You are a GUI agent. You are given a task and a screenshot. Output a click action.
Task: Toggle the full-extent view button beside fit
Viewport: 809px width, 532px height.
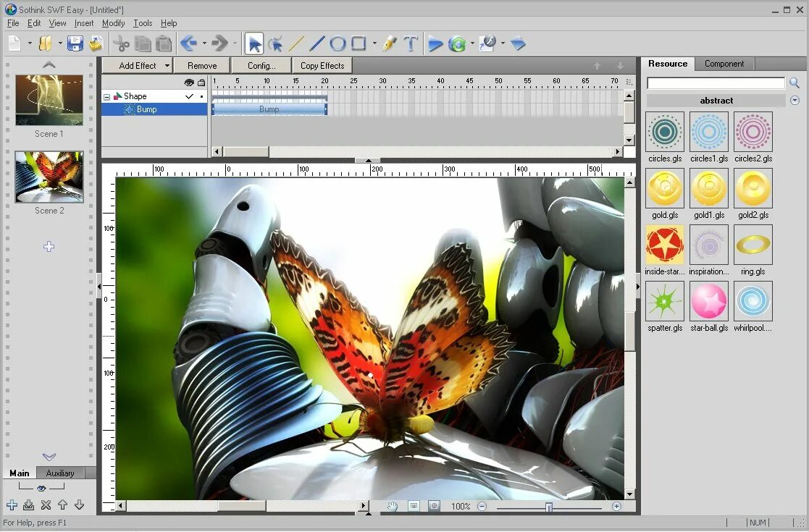tap(434, 506)
